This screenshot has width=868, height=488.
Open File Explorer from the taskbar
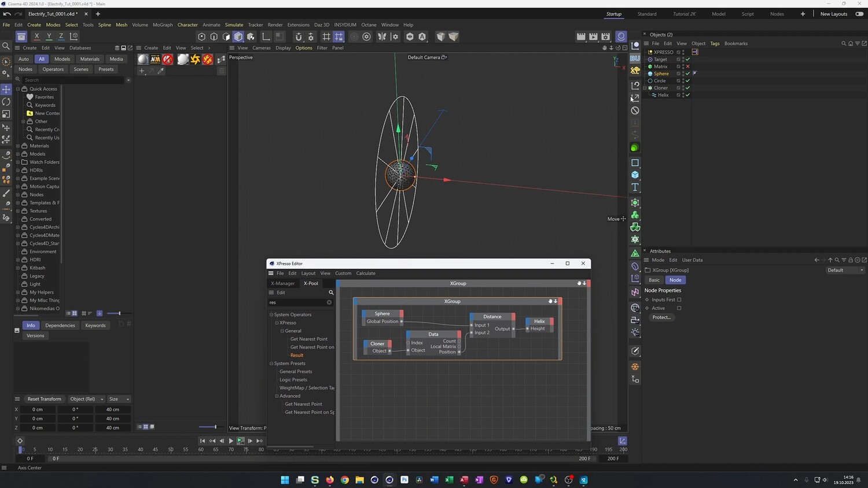coord(359,480)
